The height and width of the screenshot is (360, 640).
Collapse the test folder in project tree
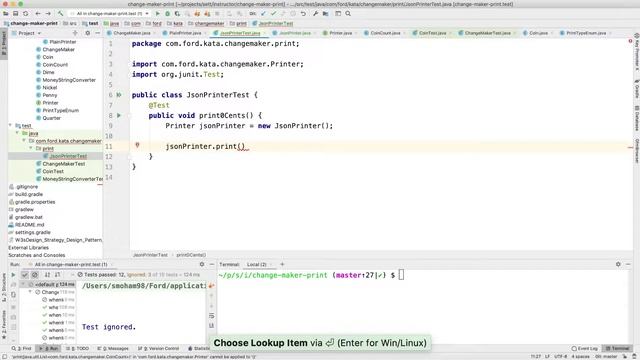(x=10, y=125)
